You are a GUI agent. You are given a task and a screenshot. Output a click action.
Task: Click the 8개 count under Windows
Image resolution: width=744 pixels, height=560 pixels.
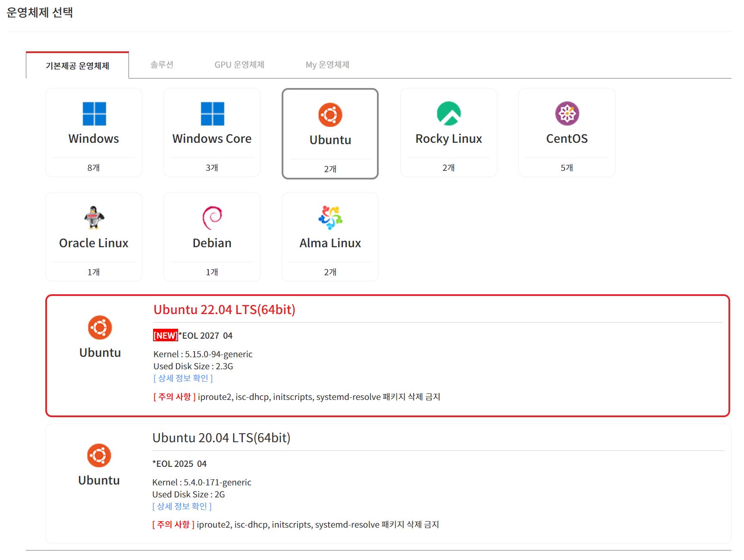point(94,168)
